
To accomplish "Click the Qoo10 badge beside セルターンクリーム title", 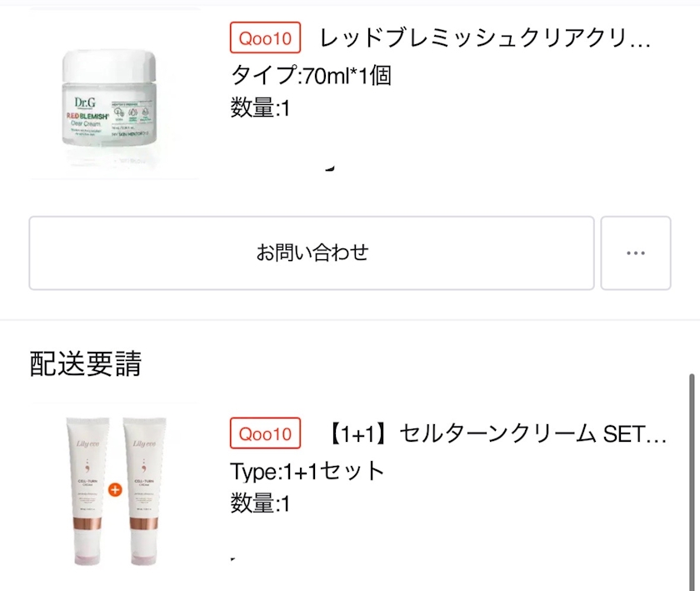I will pyautogui.click(x=265, y=433).
